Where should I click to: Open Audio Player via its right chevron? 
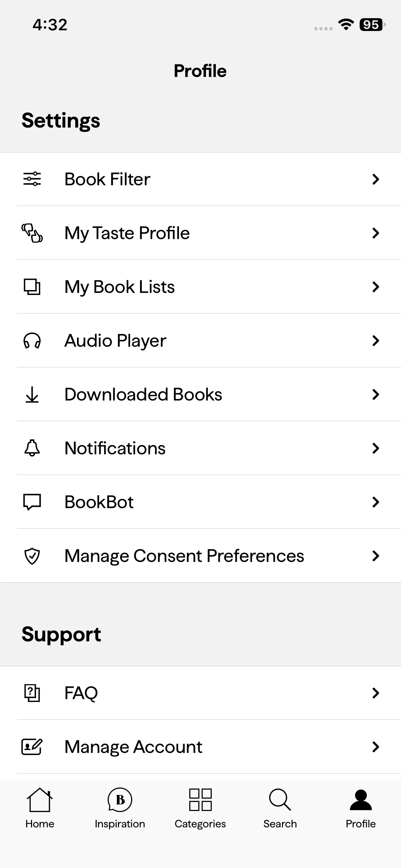376,341
